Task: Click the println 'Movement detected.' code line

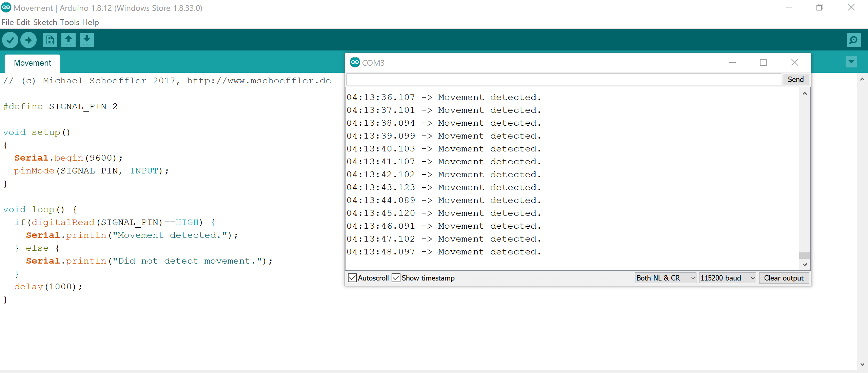Action: tap(132, 235)
